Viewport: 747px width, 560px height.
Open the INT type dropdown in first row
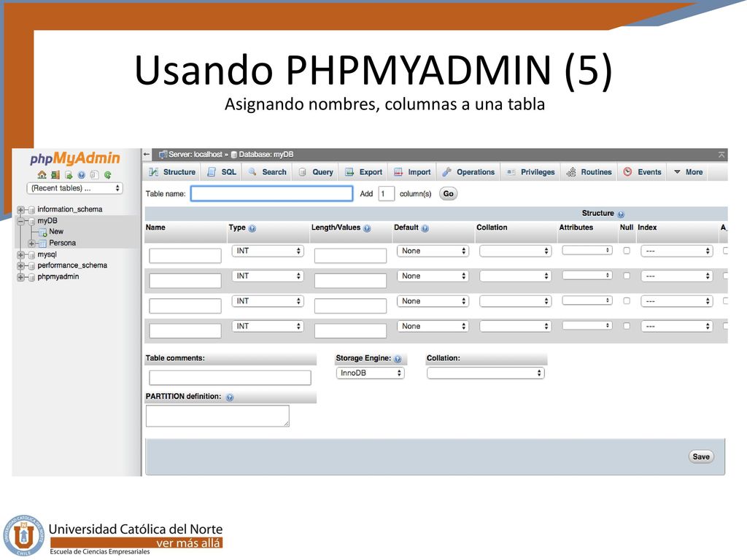268,251
